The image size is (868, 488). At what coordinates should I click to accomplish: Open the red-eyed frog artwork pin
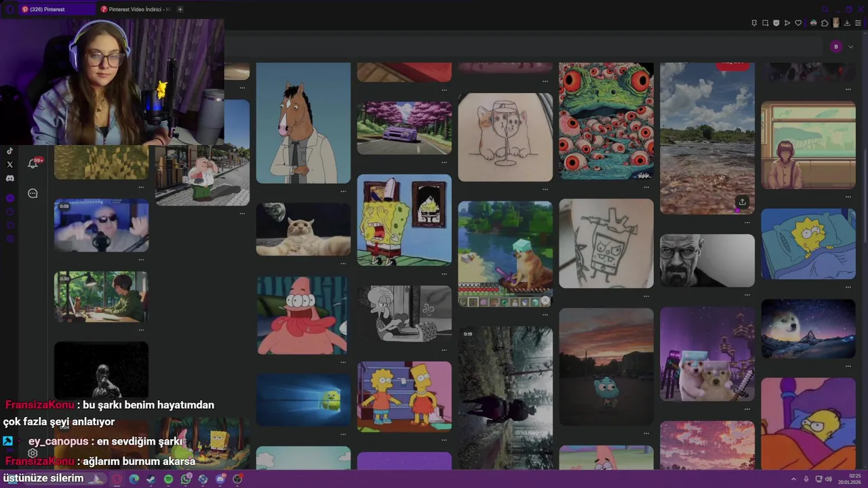(606, 121)
